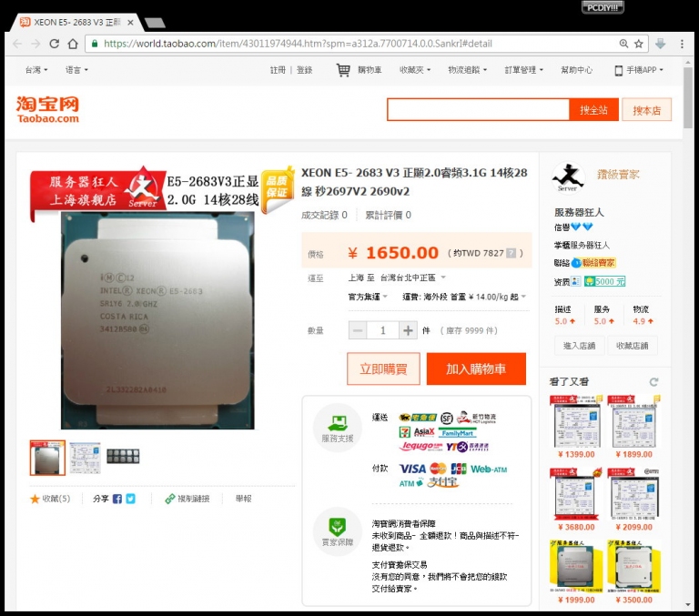Reload the page with refresh icon
Screen dimensions: 699x616
tap(55, 44)
